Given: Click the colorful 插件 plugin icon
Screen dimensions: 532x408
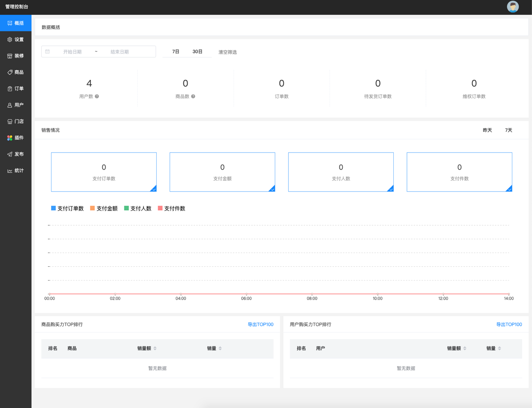Looking at the screenshot, I should click(10, 137).
